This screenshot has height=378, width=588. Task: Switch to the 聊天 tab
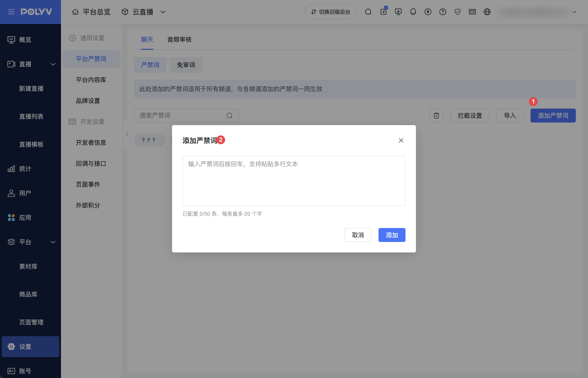click(x=147, y=39)
